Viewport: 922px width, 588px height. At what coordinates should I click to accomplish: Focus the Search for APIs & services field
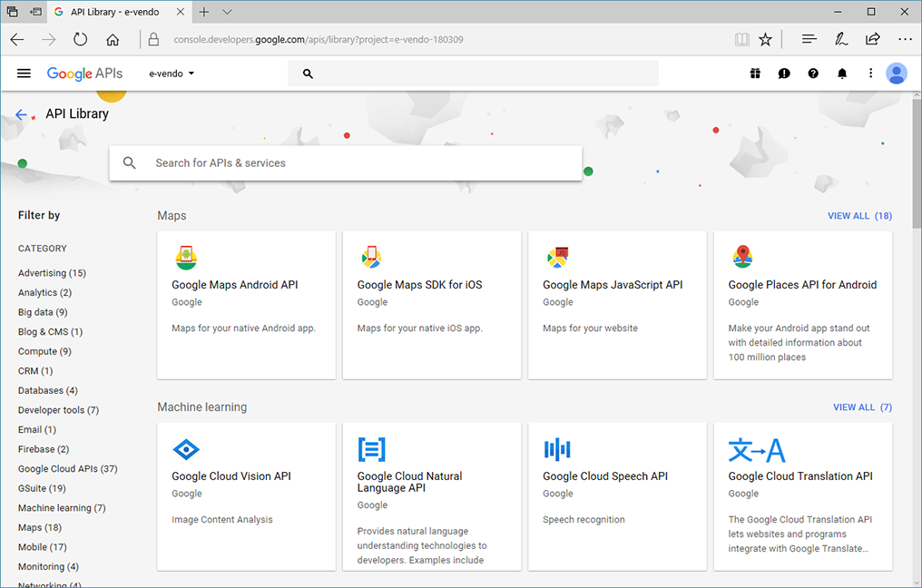[346, 162]
